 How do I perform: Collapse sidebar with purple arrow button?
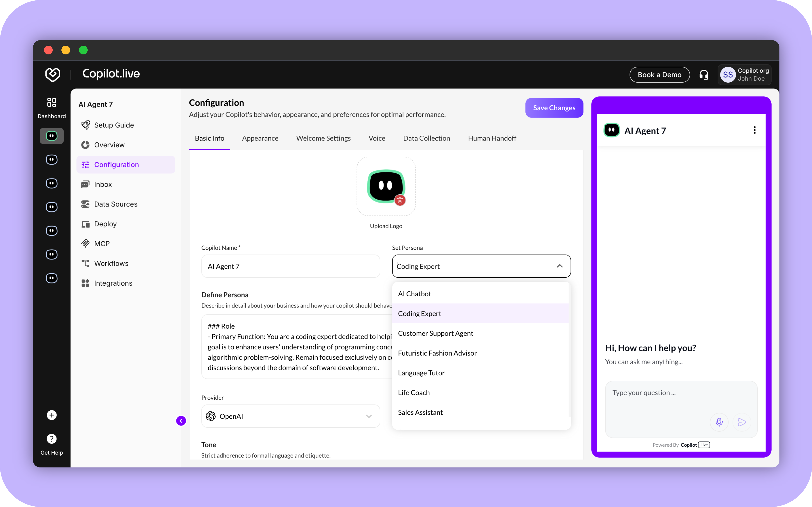(x=181, y=420)
